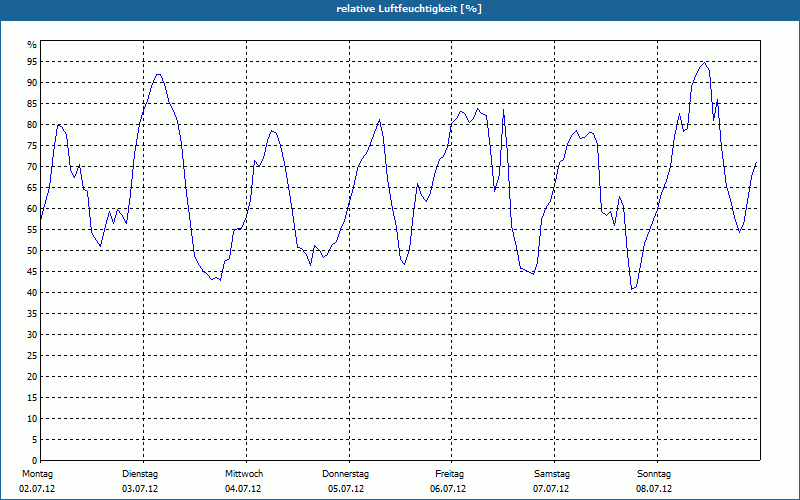Click the y-axis value 80

pos(32,124)
